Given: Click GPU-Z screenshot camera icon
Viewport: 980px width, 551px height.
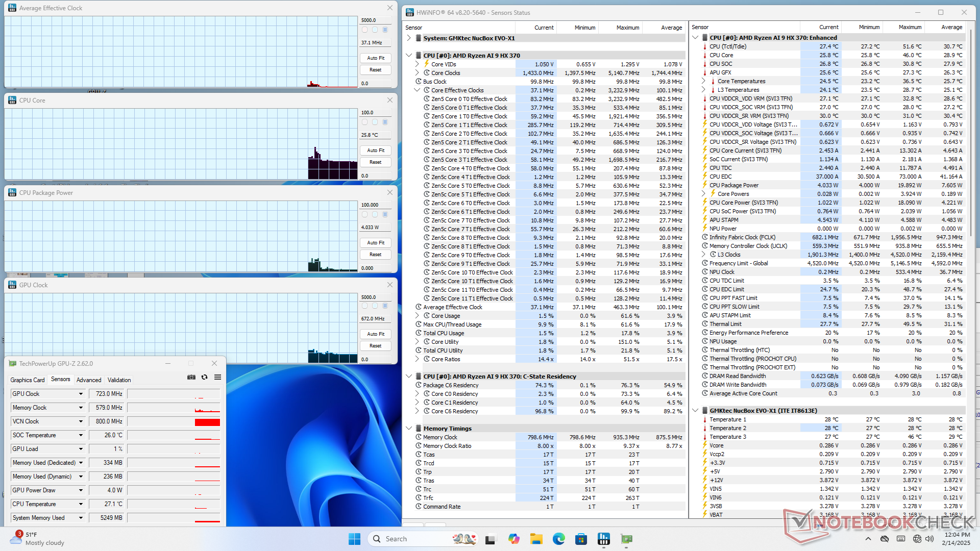Looking at the screenshot, I should pyautogui.click(x=191, y=377).
